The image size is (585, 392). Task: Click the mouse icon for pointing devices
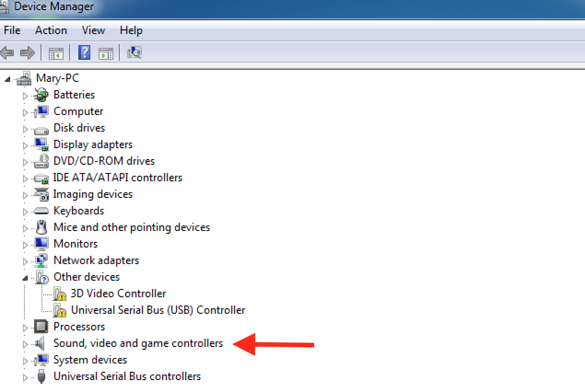click(x=41, y=227)
